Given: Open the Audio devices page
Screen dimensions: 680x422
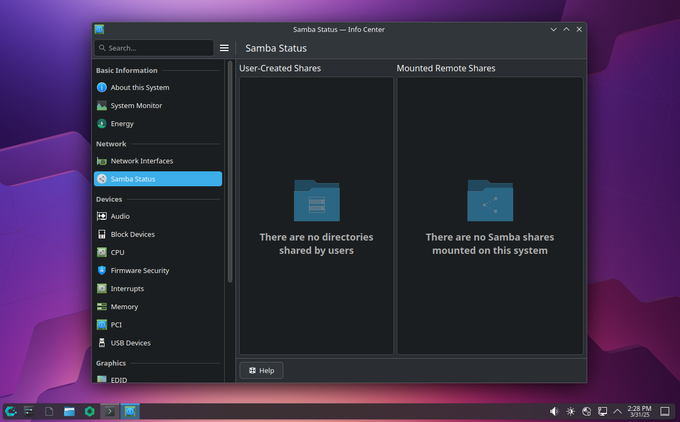Looking at the screenshot, I should 158,216.
